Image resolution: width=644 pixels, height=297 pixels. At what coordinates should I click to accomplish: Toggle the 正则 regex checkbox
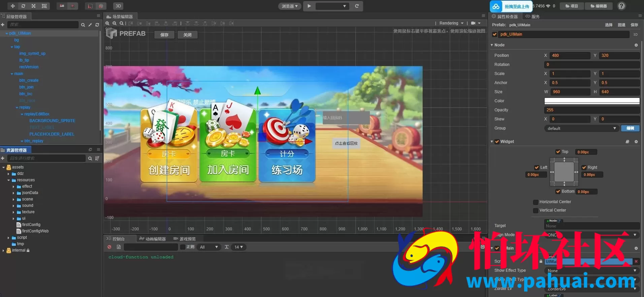(x=183, y=247)
